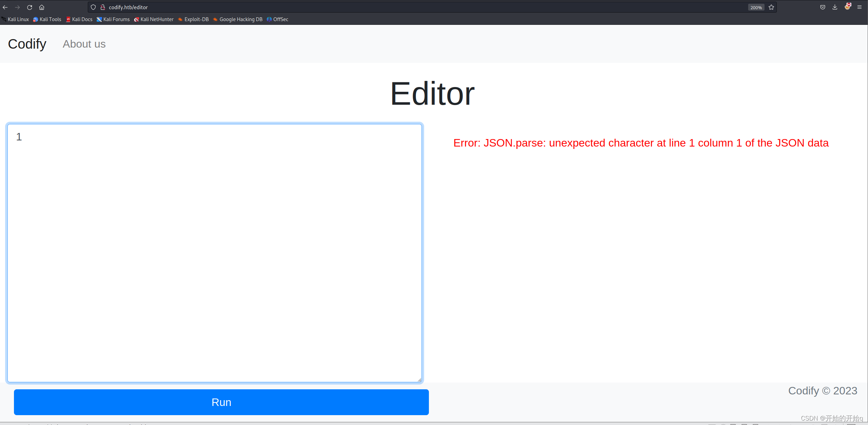Reload the current page
This screenshot has width=868, height=425.
pos(30,7)
